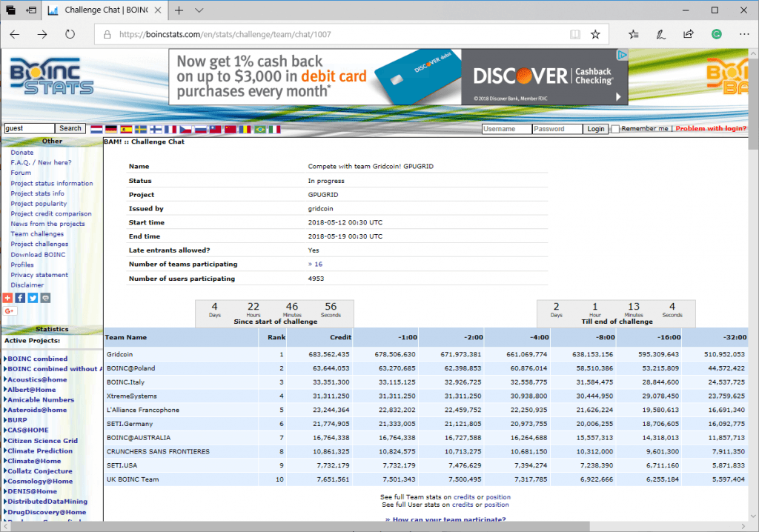Open Team challenges in sidebar

37,234
